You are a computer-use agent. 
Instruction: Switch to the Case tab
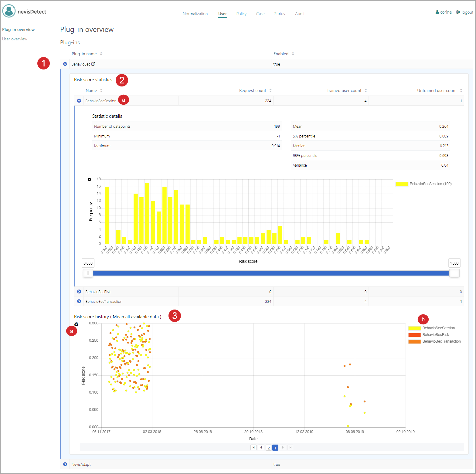pos(260,14)
